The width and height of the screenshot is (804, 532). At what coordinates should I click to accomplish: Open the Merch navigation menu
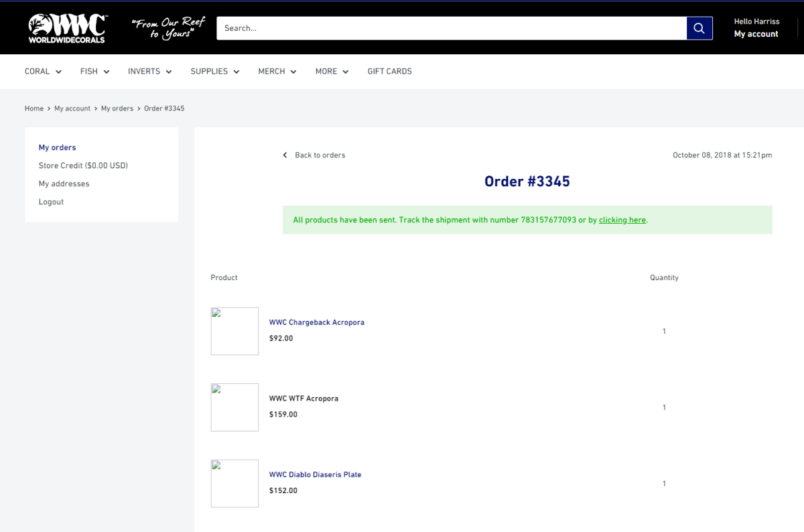click(277, 71)
